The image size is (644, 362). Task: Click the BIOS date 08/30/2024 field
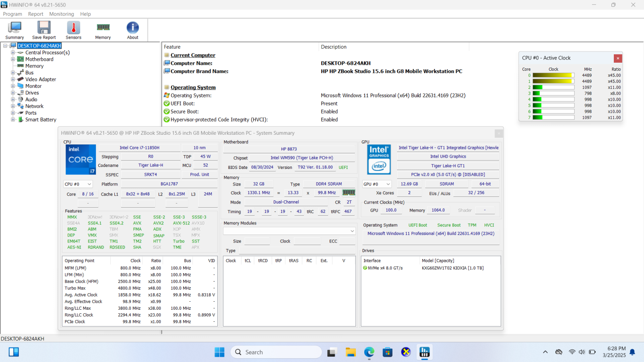(x=262, y=167)
